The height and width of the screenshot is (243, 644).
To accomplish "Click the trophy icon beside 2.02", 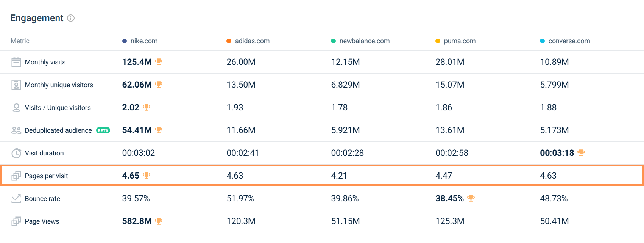I will tap(147, 107).
